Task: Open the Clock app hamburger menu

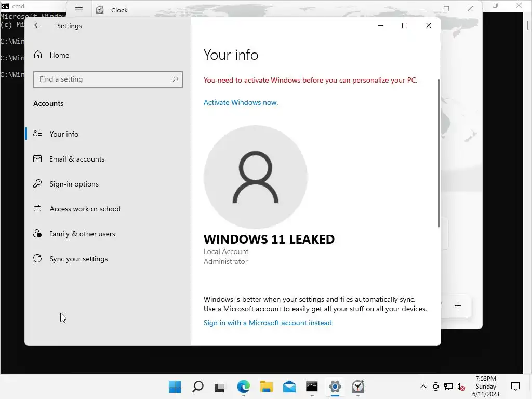Action: tap(79, 10)
